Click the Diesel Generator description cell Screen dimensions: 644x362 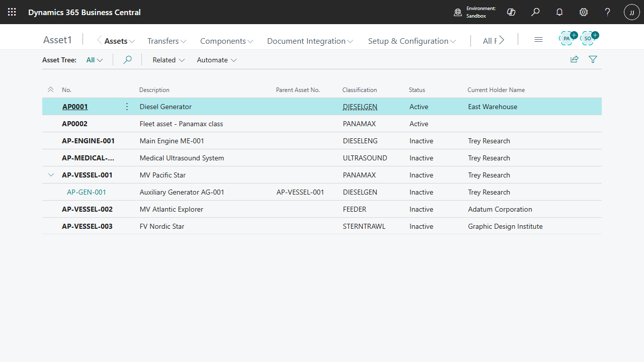[x=166, y=107]
